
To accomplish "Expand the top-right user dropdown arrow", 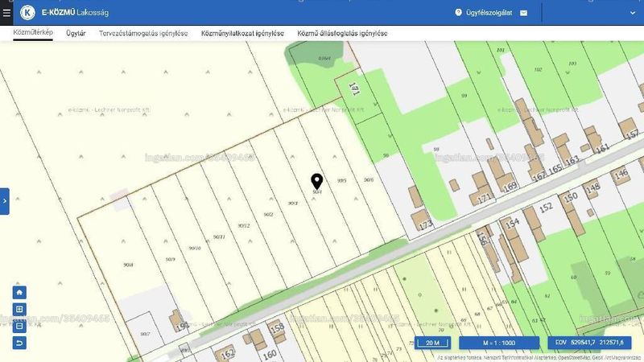I will (633, 13).
